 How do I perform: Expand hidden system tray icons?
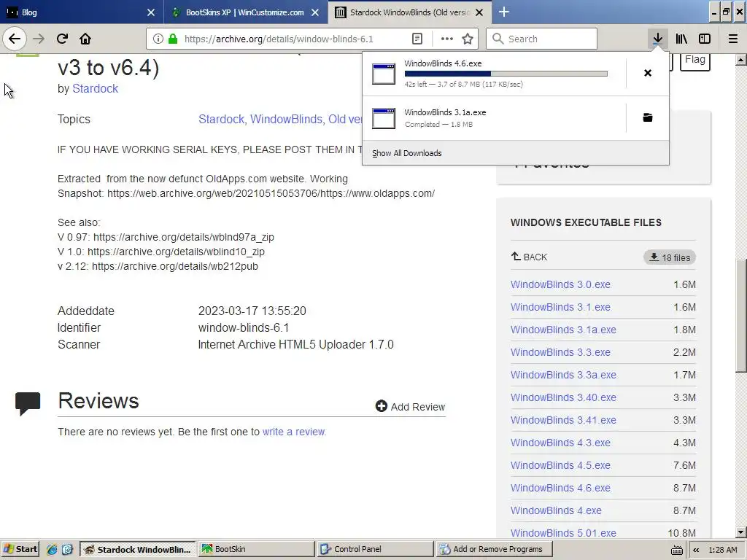tap(696, 550)
